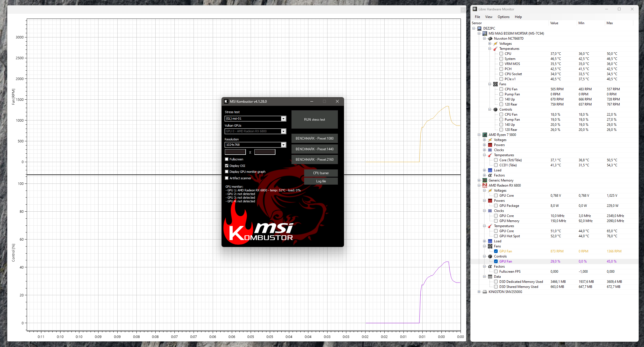This screenshot has width=644, height=347.
Task: Tick the Artifact scanner checkbox
Action: (227, 178)
